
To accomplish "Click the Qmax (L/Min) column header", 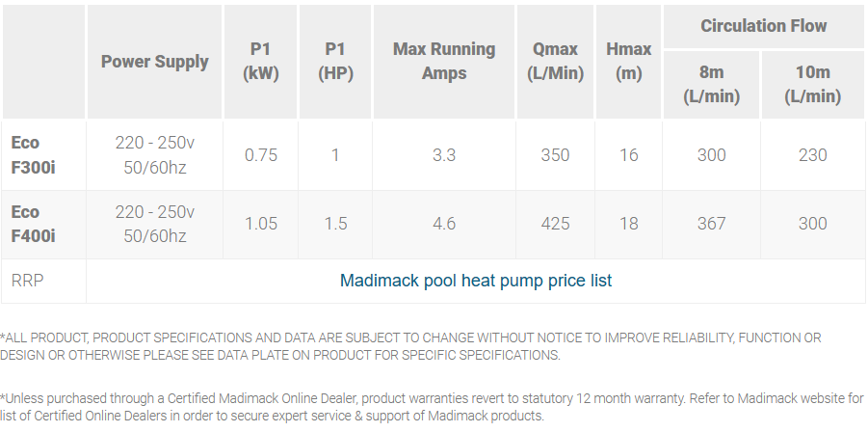I will pos(555,62).
